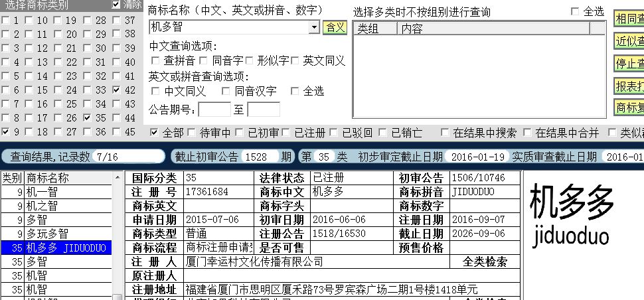644x300 pixels.
Task: Click registration number 17361684
Action: point(218,192)
